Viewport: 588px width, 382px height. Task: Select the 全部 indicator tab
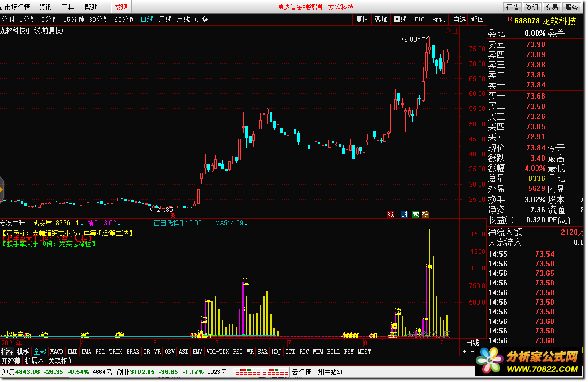pyautogui.click(x=40, y=352)
